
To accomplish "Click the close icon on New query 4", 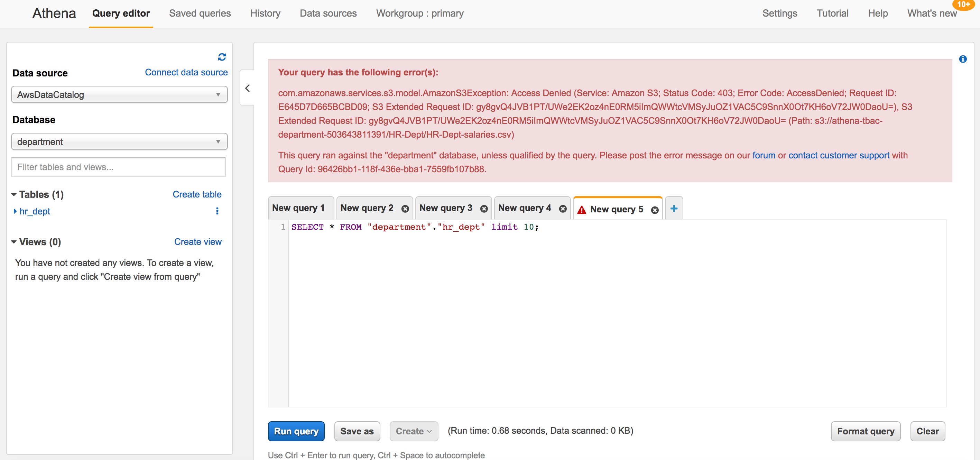I will pos(563,209).
